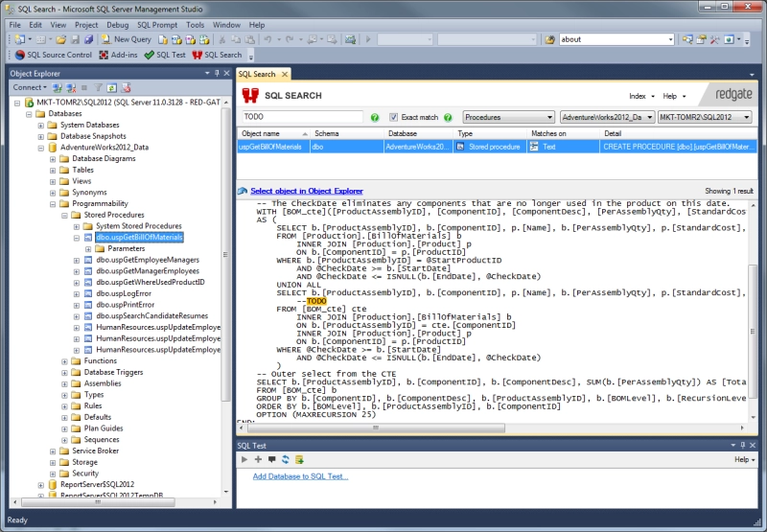Open SQL Source Control from toolbar
767x532 pixels.
click(54, 55)
